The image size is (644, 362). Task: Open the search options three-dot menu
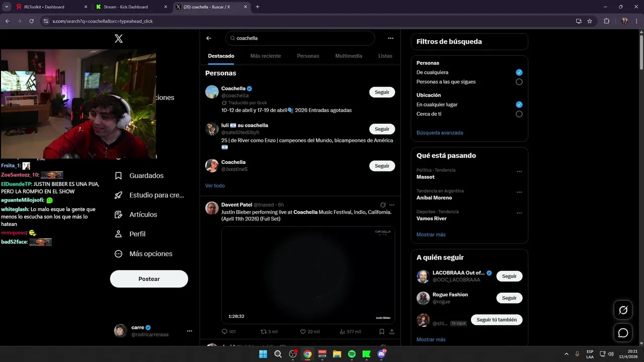click(390, 38)
